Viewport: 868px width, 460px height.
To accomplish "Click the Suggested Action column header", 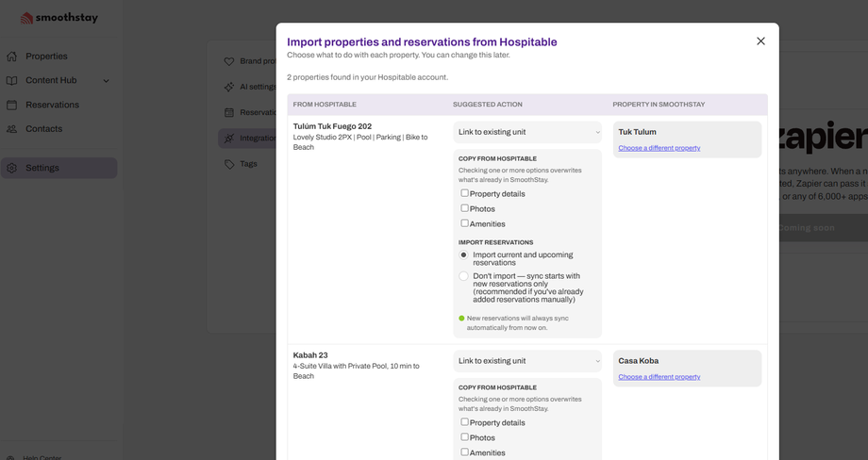I will 487,105.
